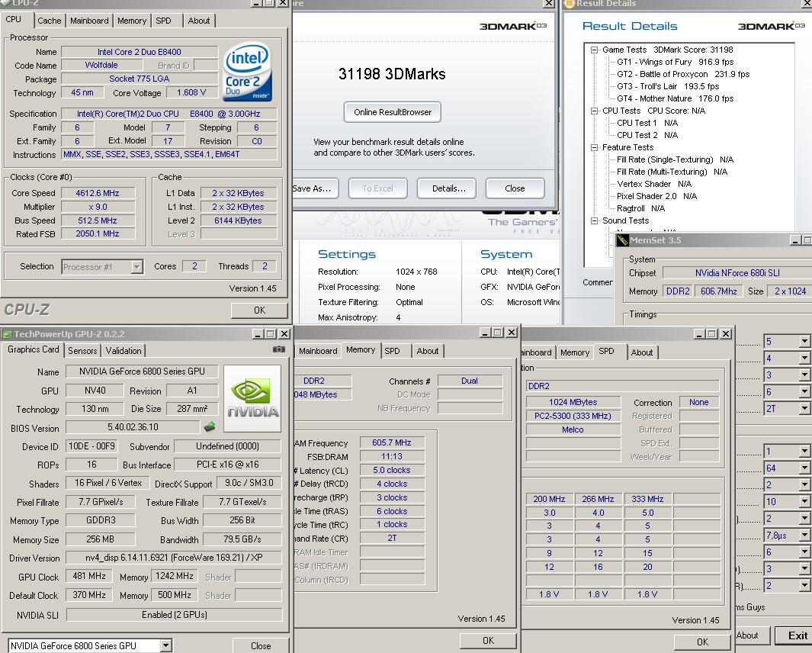Select the Vertex Shader tree row
This screenshot has width=812, height=653.
pos(654,184)
